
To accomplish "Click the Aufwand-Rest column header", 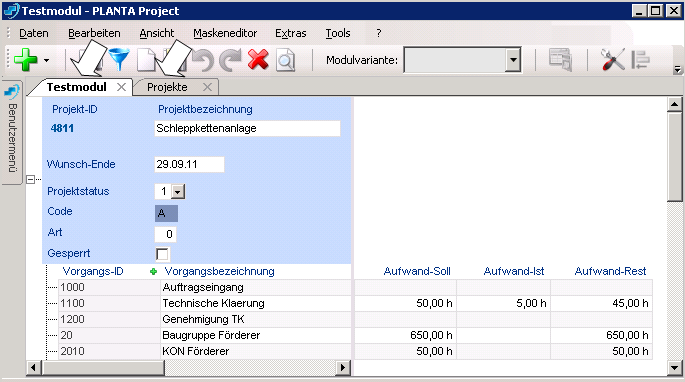I will [610, 271].
